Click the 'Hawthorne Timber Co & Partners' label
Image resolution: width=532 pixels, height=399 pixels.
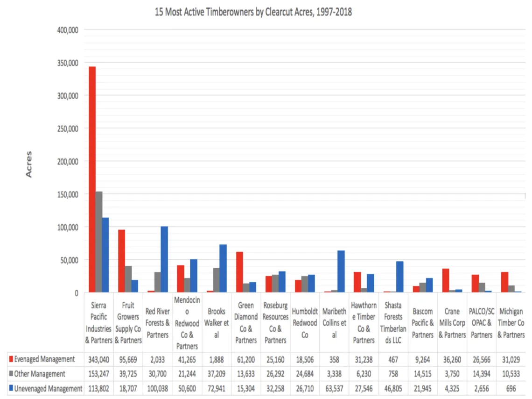point(364,323)
